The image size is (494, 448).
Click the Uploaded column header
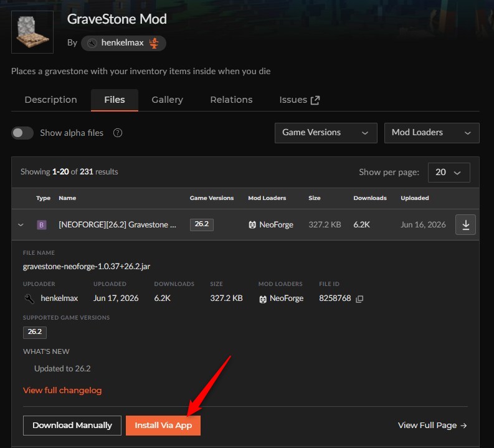tap(415, 198)
